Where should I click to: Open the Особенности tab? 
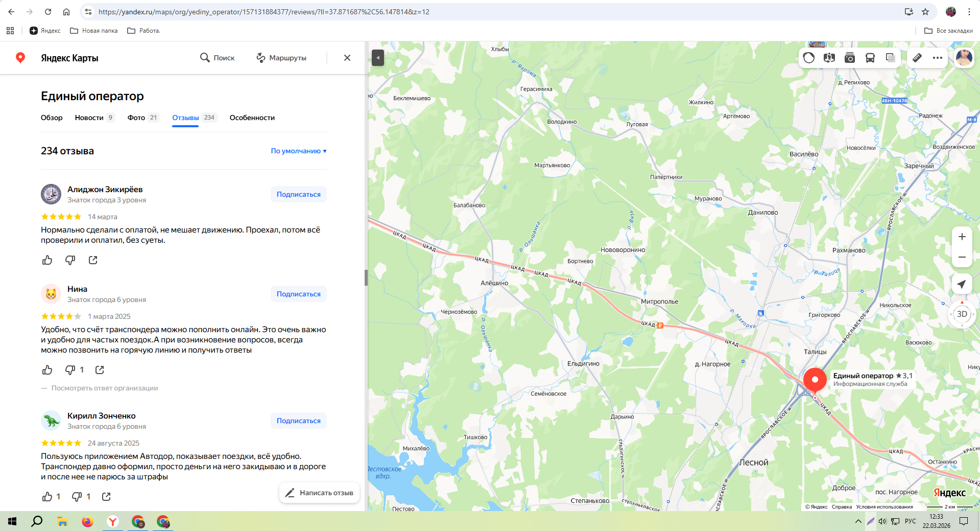(x=252, y=118)
